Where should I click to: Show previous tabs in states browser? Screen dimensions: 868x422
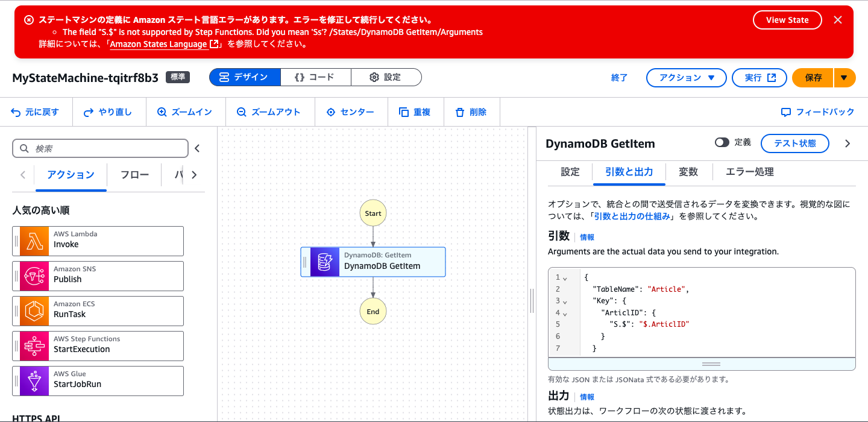(23, 175)
